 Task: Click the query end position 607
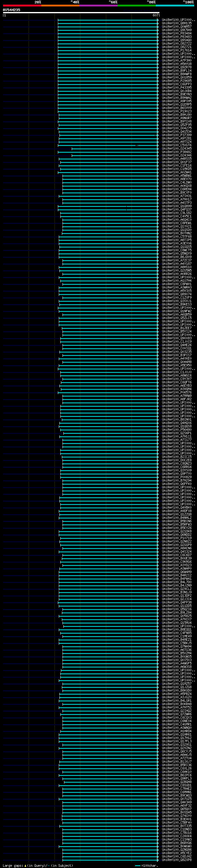click(155, 15)
